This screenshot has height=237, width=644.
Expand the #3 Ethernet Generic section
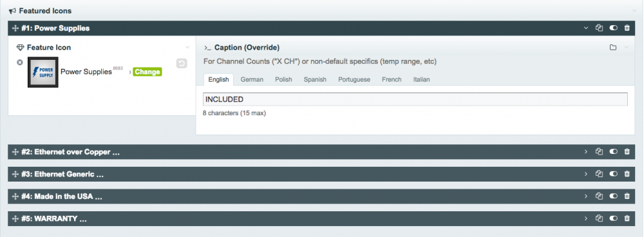pyautogui.click(x=586, y=174)
